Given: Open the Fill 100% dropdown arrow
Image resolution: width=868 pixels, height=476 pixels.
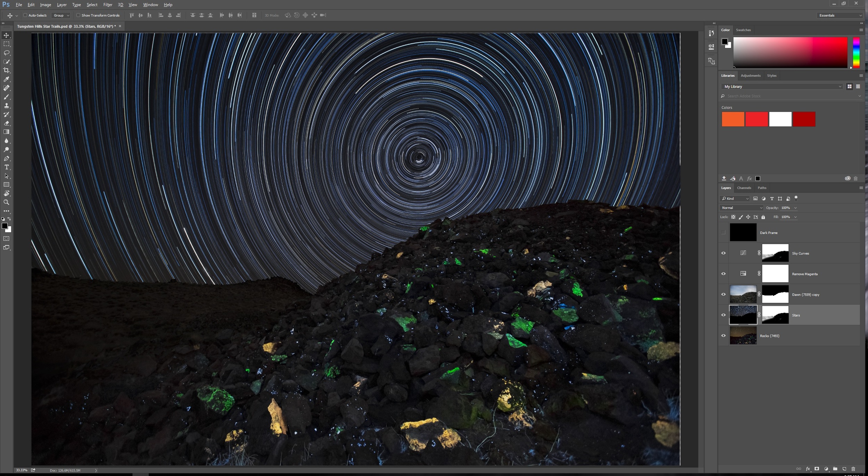Looking at the screenshot, I should [x=795, y=217].
